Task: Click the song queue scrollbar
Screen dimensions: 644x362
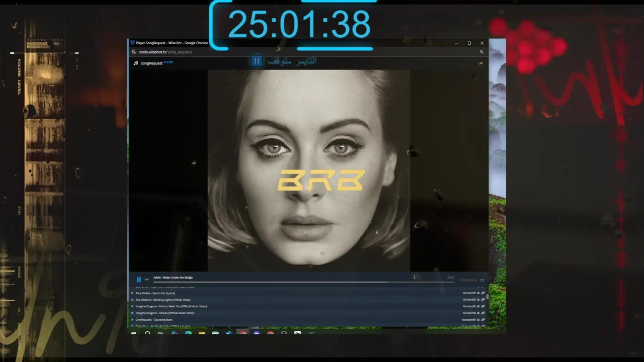Action: coord(487,298)
